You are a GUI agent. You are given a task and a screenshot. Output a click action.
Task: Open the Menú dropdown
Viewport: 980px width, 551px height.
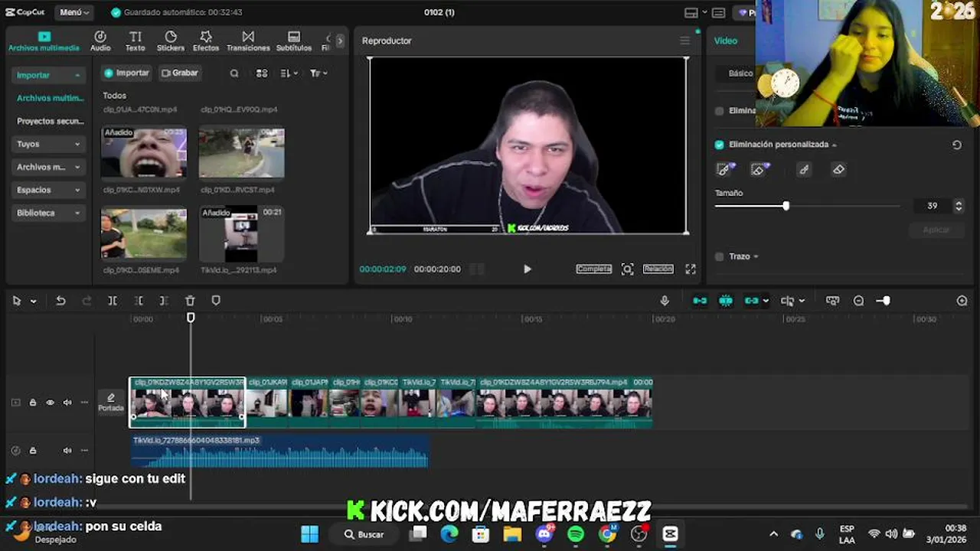(x=74, y=12)
